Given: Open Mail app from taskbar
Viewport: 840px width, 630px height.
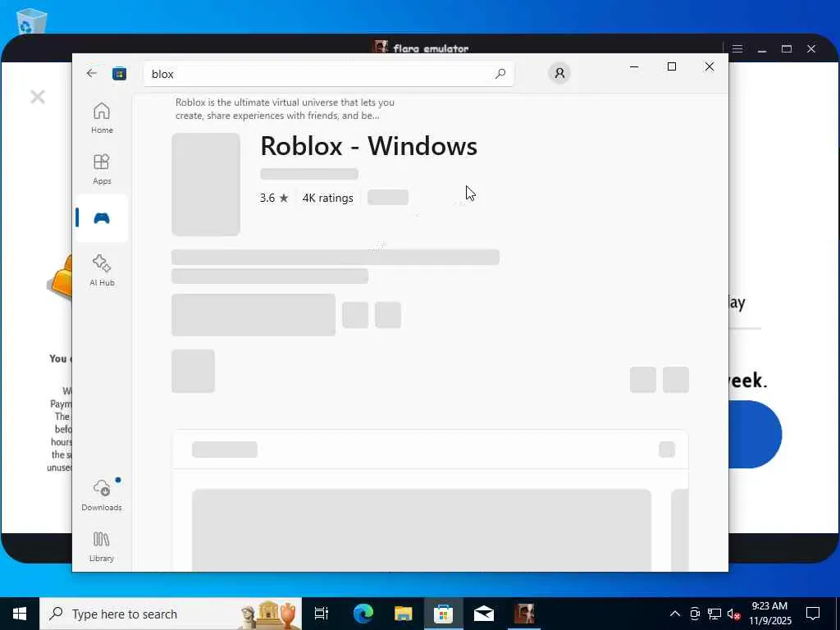Looking at the screenshot, I should 483,614.
